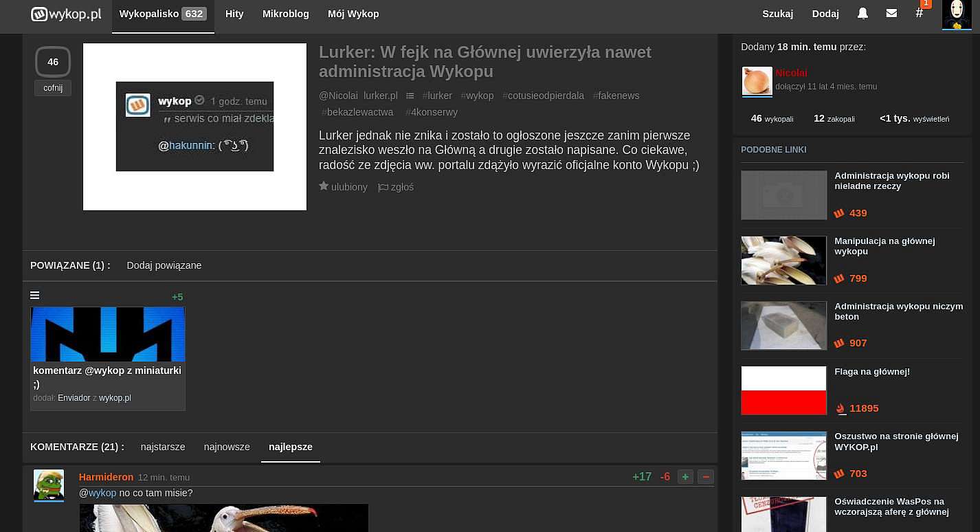The height and width of the screenshot is (532, 980).
Task: Open the #bekazlewactwa tag
Action: click(357, 112)
